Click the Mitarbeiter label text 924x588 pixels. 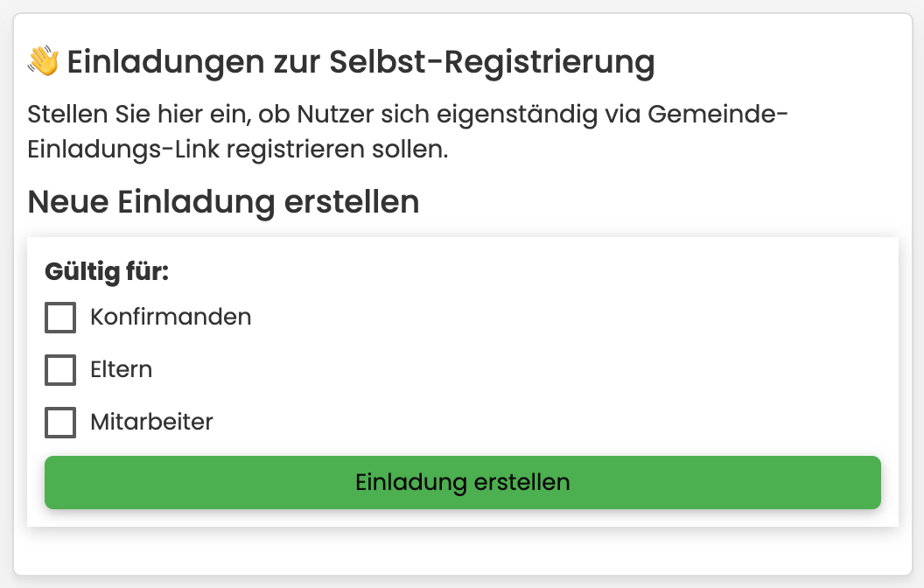pos(151,423)
